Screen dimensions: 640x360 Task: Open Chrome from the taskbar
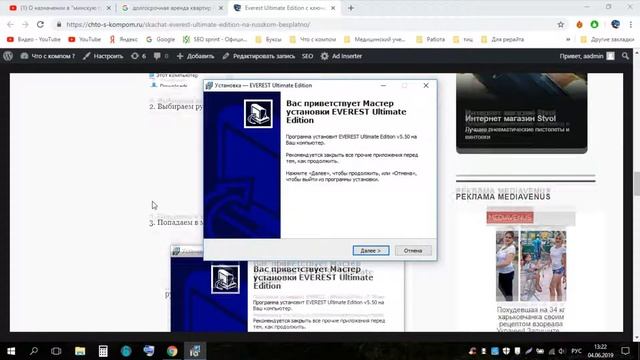(x=172, y=351)
